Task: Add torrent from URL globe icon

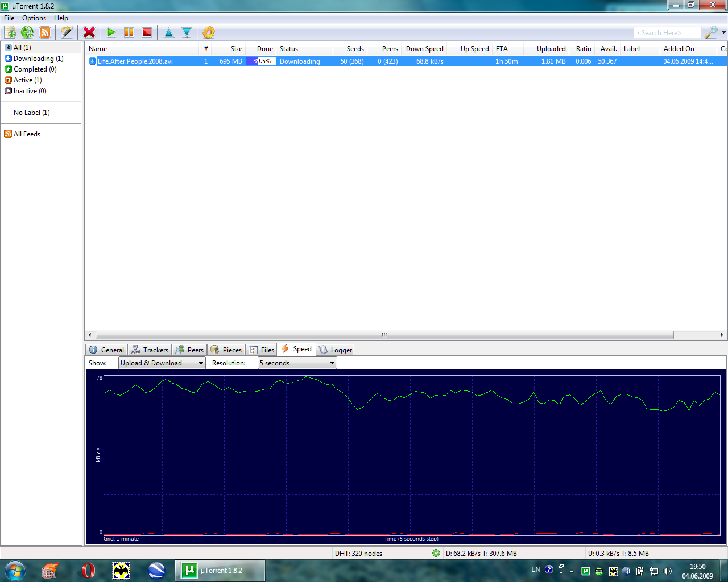Action: (27, 32)
